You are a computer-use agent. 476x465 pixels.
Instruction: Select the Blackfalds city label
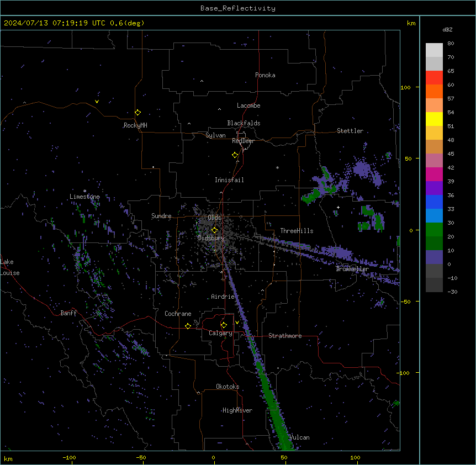coord(244,123)
